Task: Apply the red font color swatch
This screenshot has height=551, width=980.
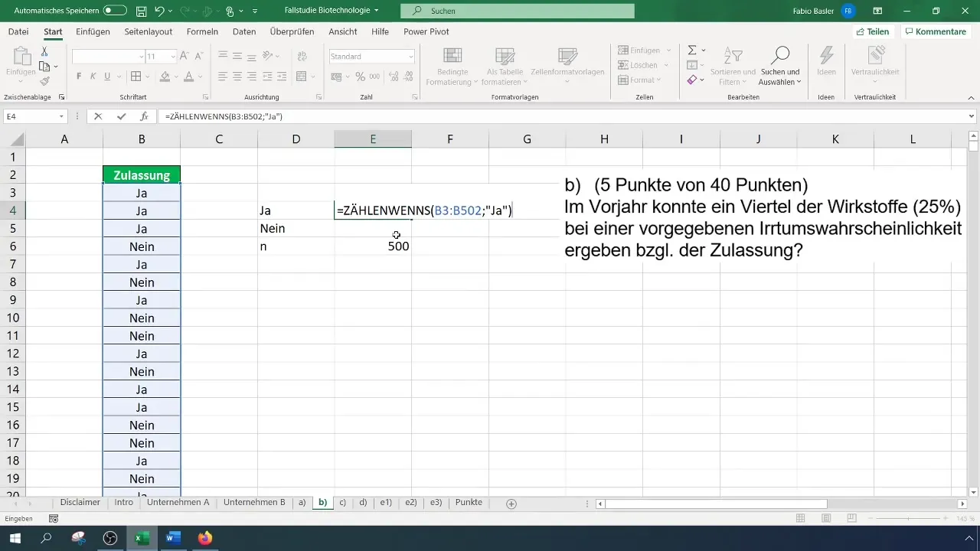Action: (x=188, y=77)
